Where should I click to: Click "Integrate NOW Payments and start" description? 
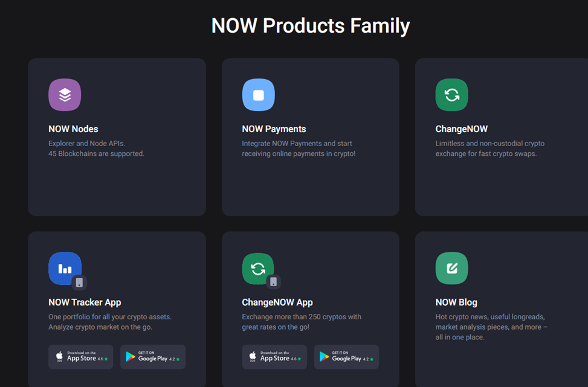click(x=297, y=144)
